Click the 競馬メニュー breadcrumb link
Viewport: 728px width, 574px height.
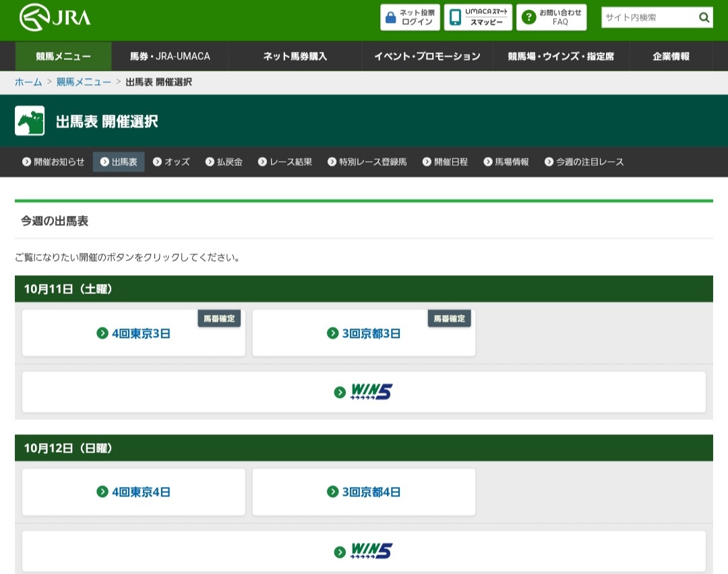(84, 82)
